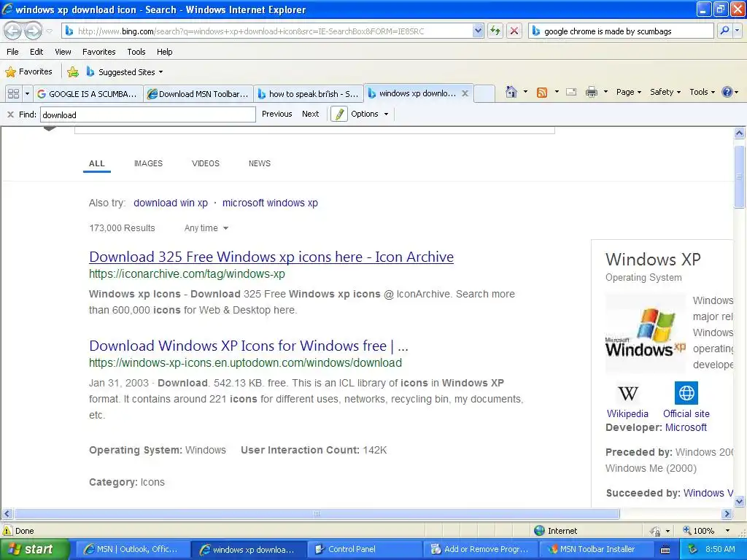The width and height of the screenshot is (747, 560).
Task: Click the privacy report icon in status bar
Action: click(656, 531)
